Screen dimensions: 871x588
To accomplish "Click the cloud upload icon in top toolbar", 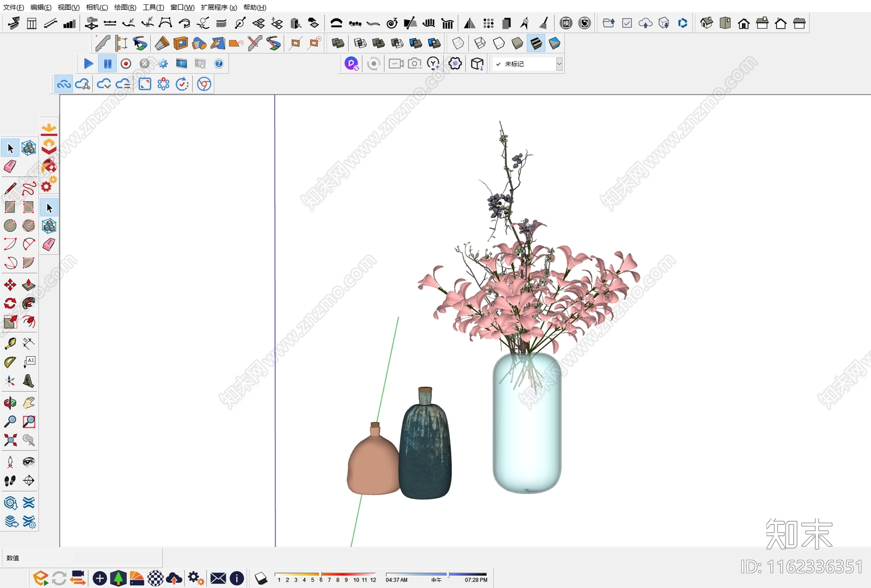I will click(x=646, y=23).
